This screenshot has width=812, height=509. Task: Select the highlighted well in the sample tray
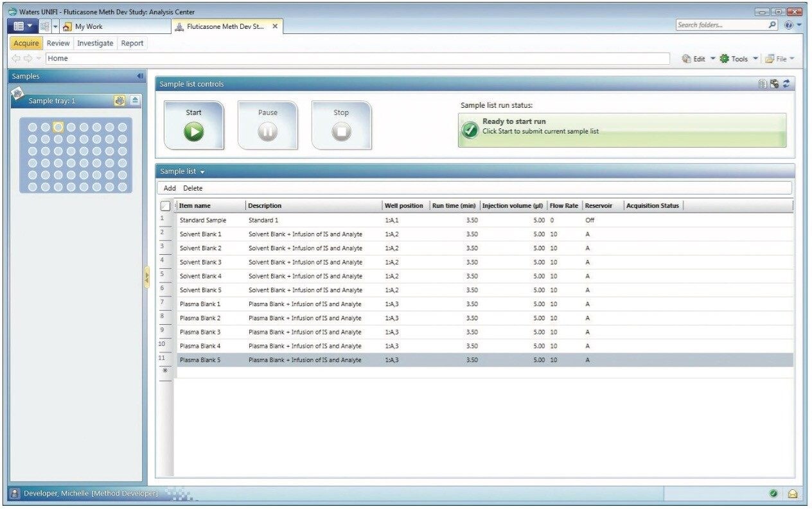click(x=58, y=127)
